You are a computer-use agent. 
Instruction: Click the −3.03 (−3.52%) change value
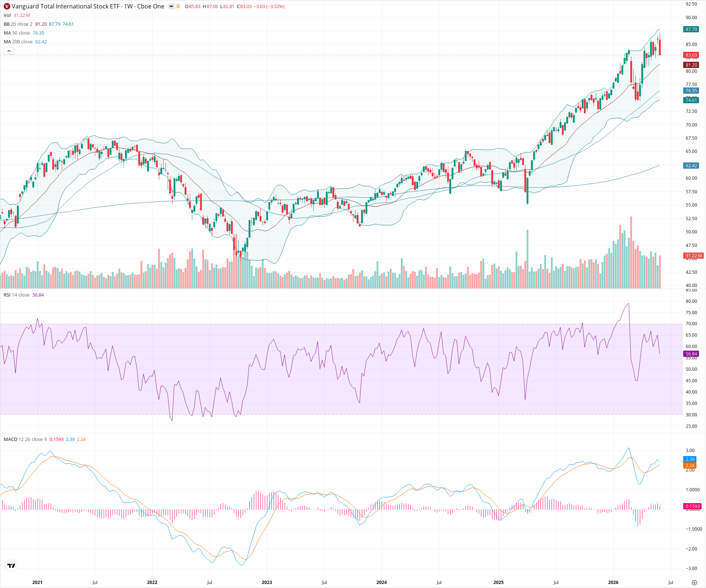pyautogui.click(x=269, y=7)
